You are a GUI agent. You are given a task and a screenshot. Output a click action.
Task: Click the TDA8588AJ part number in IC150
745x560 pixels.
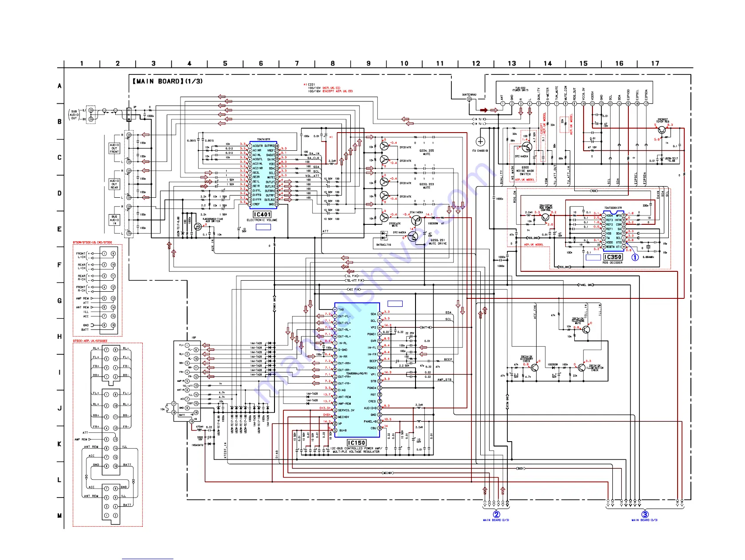pos(357,373)
